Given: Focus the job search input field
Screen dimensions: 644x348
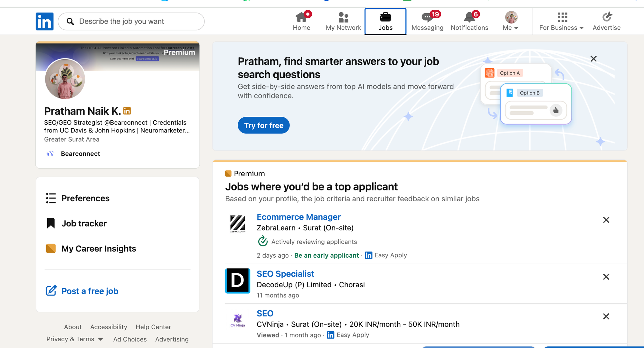Looking at the screenshot, I should click(x=131, y=22).
